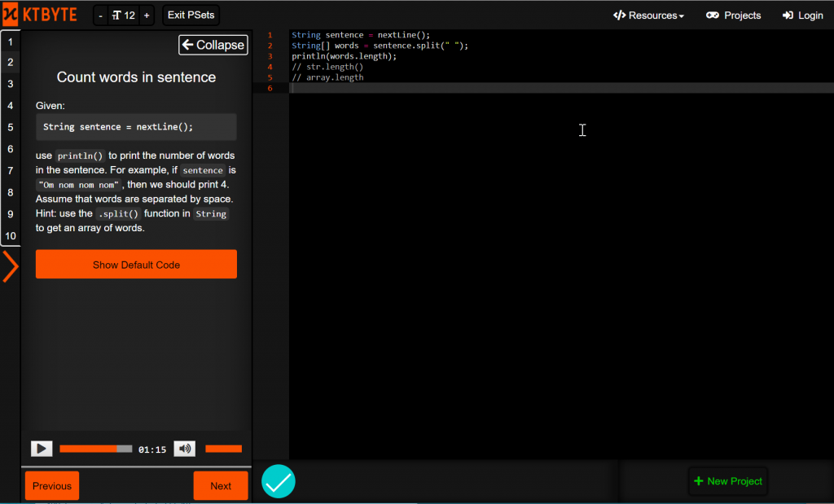This screenshot has height=504, width=834.
Task: Create a New Project
Action: (x=727, y=481)
